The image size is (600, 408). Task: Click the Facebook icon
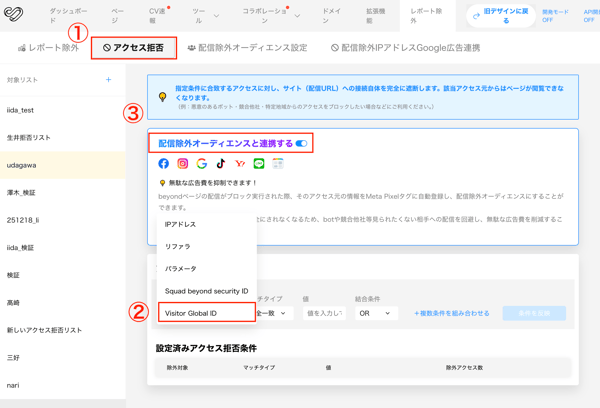[x=163, y=163]
